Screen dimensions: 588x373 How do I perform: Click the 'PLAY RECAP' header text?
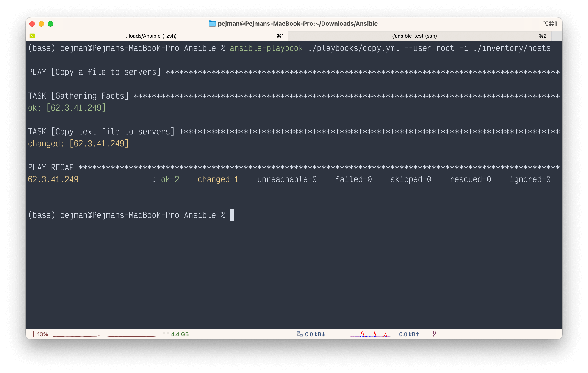[x=51, y=167]
